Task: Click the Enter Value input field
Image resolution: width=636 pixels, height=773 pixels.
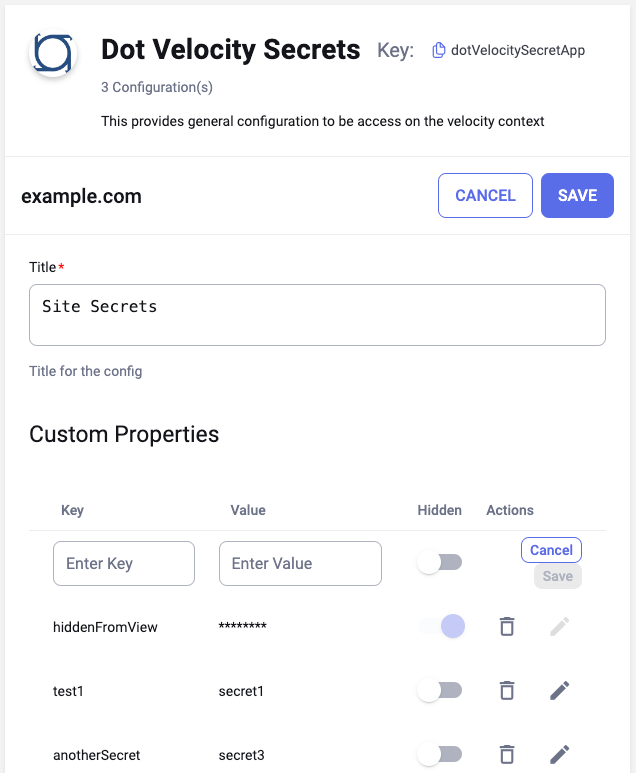Action: click(x=300, y=564)
